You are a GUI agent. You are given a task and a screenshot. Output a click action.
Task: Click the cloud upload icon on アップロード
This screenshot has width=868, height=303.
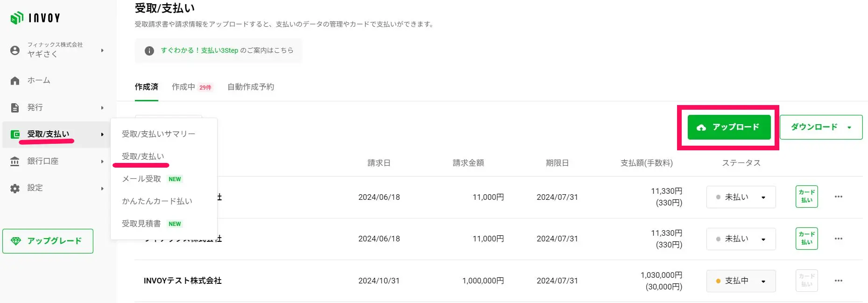click(x=701, y=127)
